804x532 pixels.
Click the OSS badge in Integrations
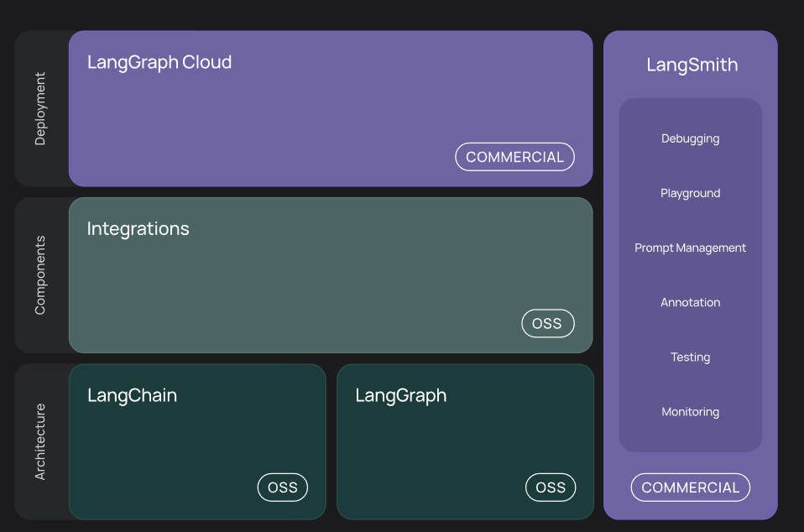tap(548, 323)
